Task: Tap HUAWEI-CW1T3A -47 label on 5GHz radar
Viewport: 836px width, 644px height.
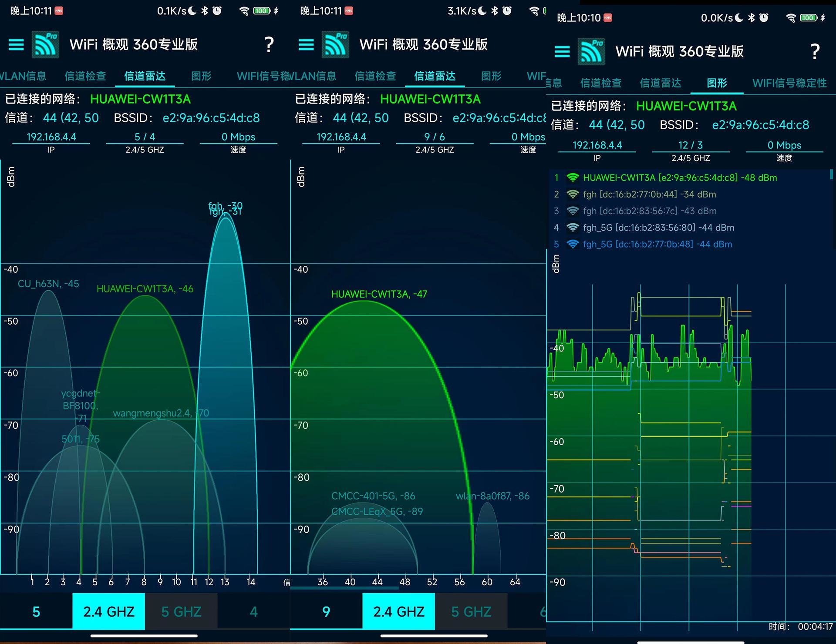Action: pos(379,294)
